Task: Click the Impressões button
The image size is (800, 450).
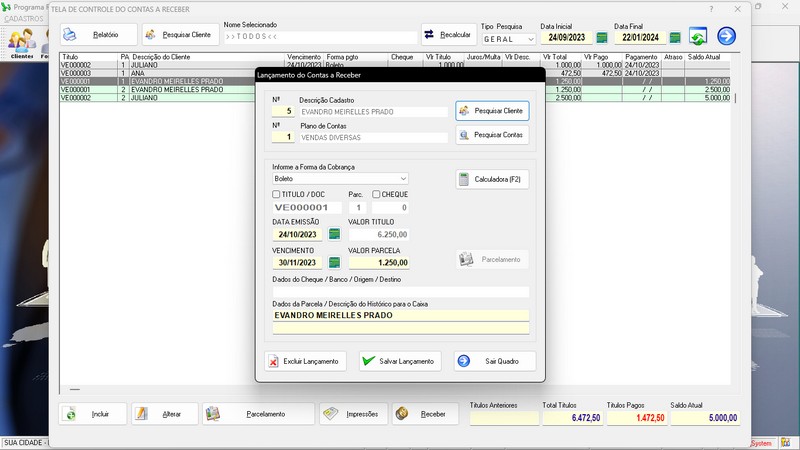Action: pos(352,414)
